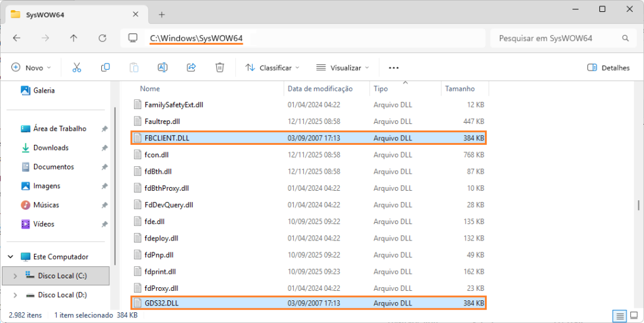Open the Visualizar view dropdown
644x323 pixels.
[342, 67]
